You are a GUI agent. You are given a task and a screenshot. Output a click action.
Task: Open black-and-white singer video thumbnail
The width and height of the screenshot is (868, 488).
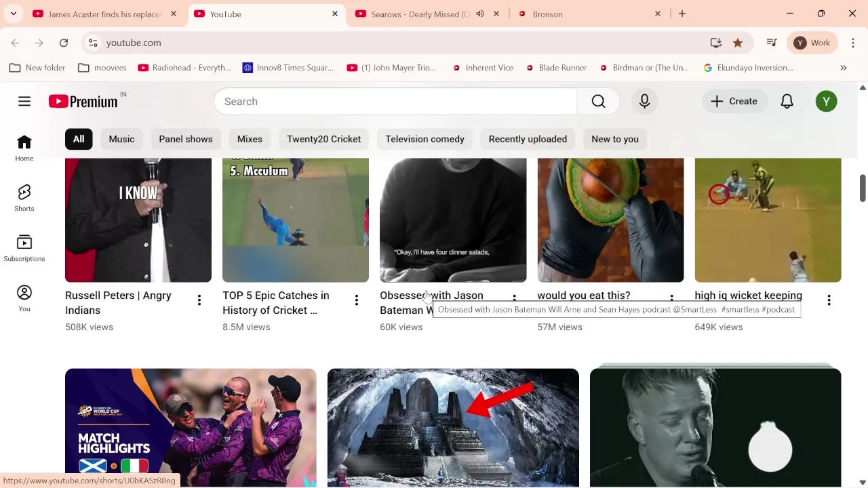click(715, 428)
